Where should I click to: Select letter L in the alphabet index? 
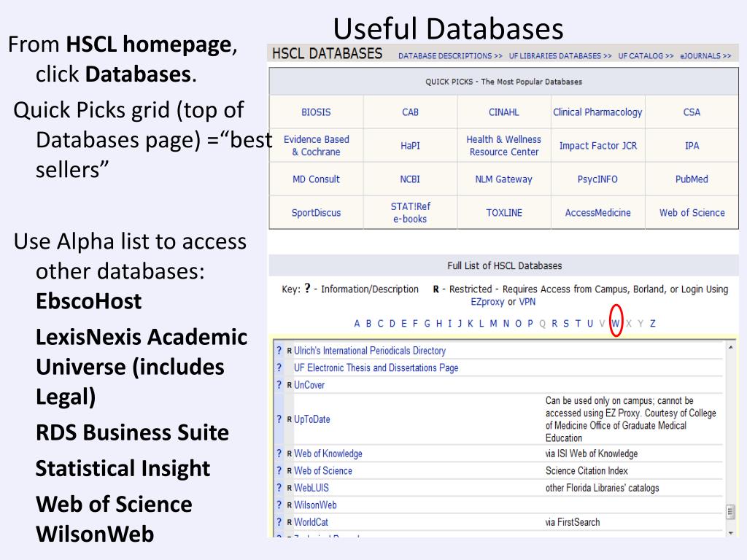(x=481, y=324)
